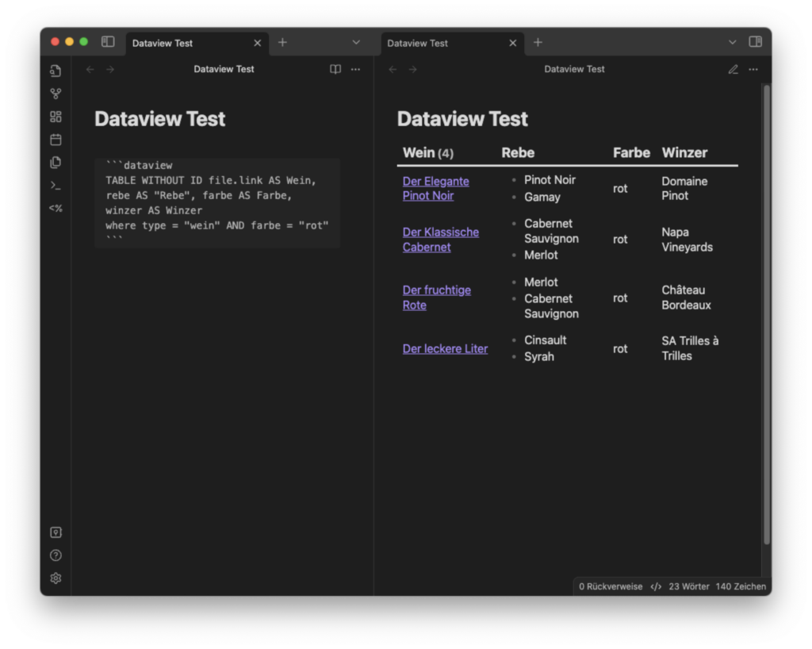Click 23 Wörter word count
This screenshot has width=812, height=649.
[689, 586]
